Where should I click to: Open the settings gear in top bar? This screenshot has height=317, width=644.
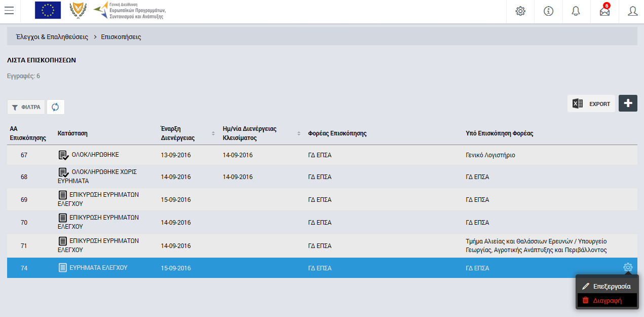click(520, 11)
